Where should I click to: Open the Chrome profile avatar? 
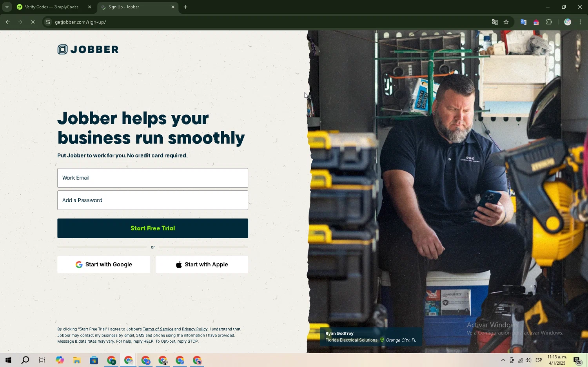click(x=567, y=22)
